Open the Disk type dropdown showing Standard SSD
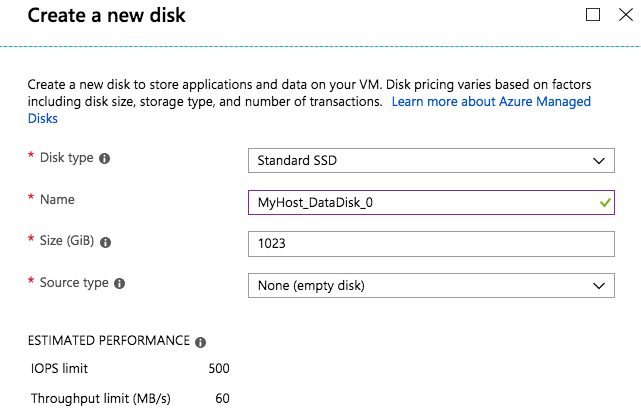 [431, 160]
